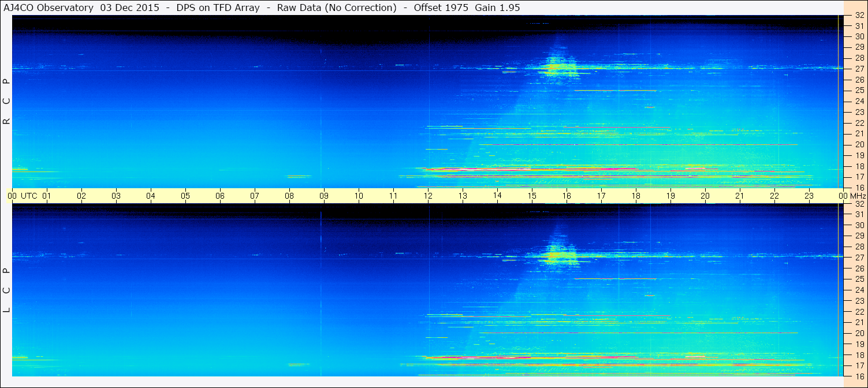Click the 32 MHz label on RCP scale
Viewport: 868px width, 388px height.
(859, 16)
